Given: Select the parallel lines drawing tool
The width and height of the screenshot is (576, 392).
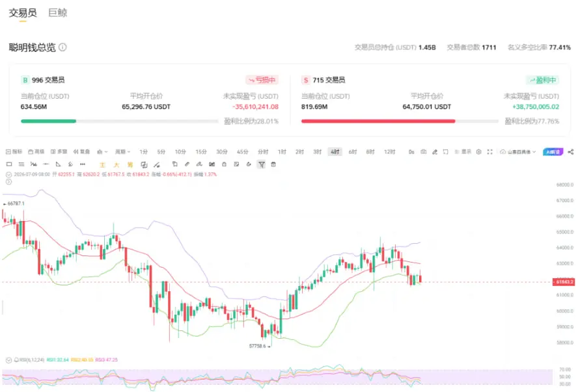Looking at the screenshot, I should coord(21,164).
